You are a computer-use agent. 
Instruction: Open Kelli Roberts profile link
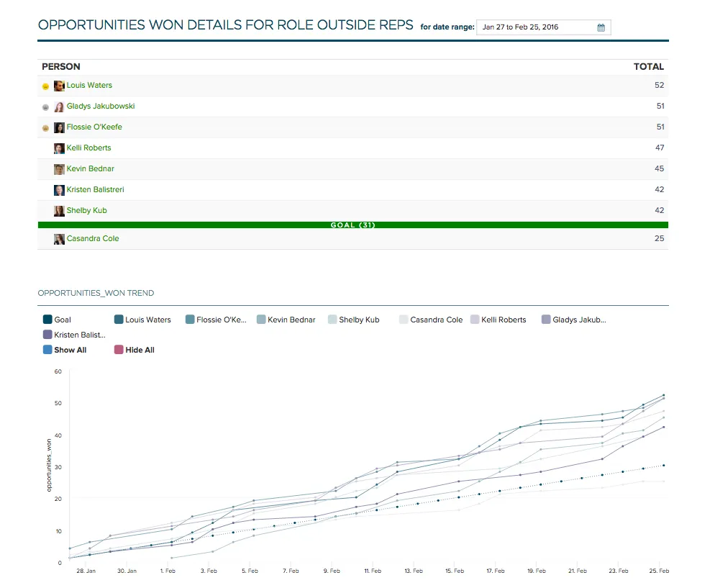click(88, 148)
